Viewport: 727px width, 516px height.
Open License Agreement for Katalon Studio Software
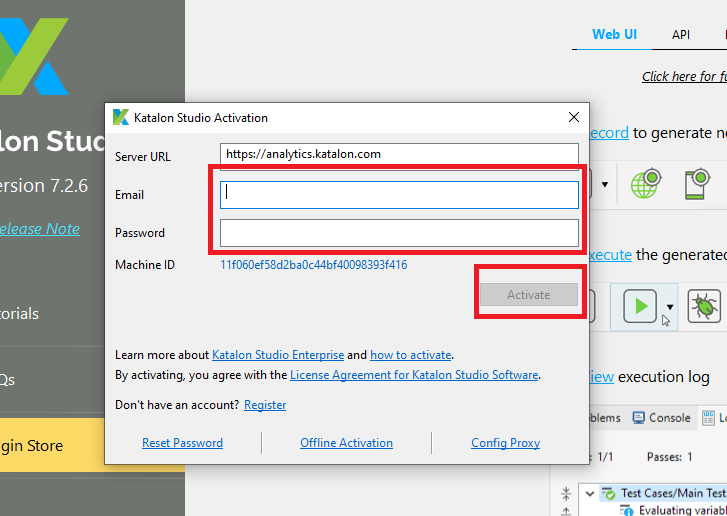(x=414, y=375)
